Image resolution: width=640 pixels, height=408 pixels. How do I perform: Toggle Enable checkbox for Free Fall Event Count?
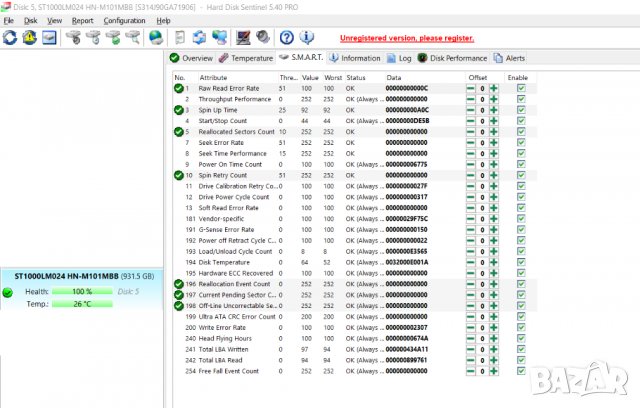[x=520, y=371]
